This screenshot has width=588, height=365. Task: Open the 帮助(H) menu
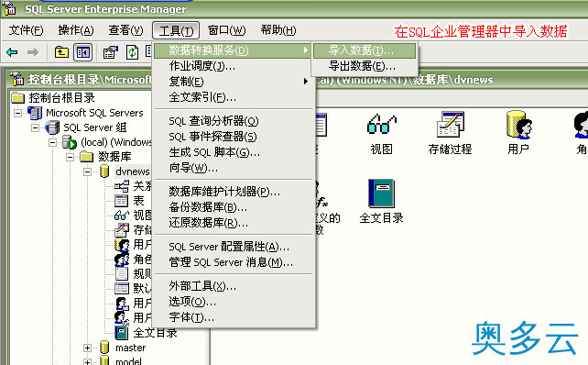point(278,30)
